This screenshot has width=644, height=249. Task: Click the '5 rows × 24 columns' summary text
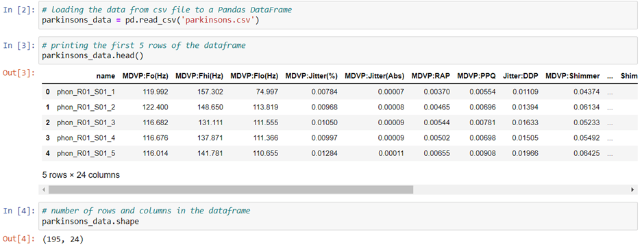(x=81, y=175)
